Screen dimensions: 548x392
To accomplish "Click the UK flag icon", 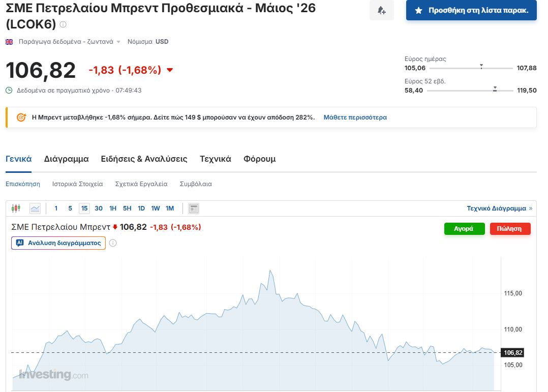I will pyautogui.click(x=9, y=42).
